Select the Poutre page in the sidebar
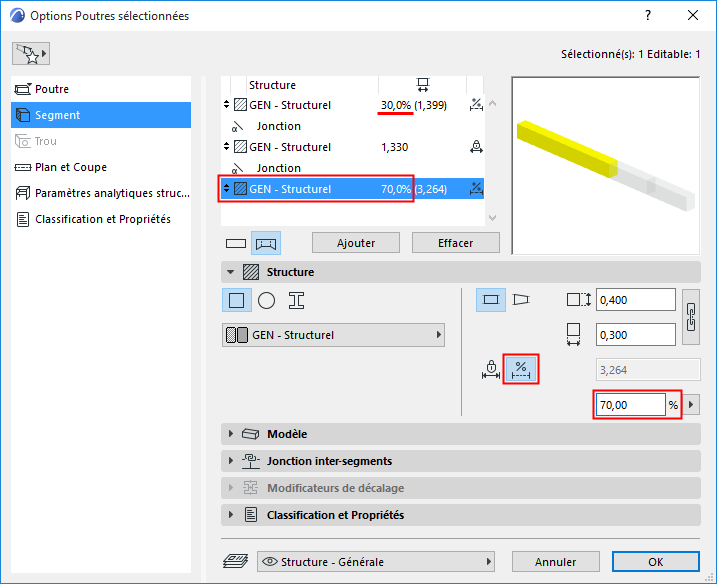 click(101, 89)
